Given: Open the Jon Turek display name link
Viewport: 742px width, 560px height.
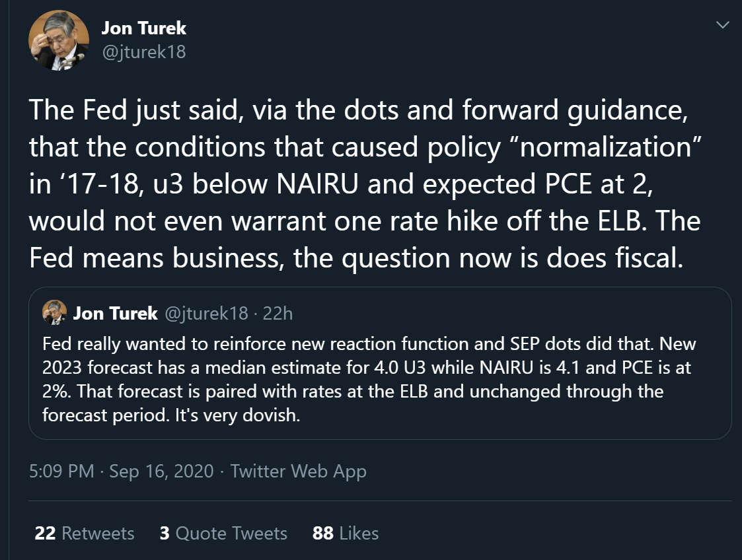Looking at the screenshot, I should pyautogui.click(x=144, y=28).
